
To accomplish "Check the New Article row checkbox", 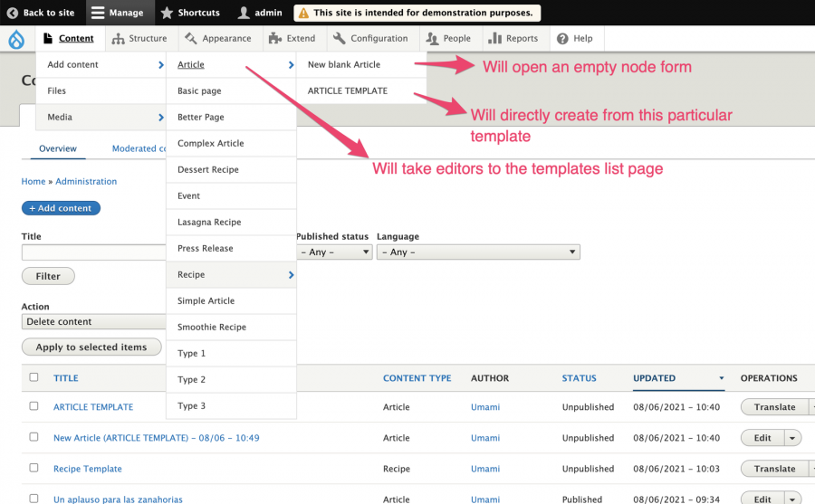I will [34, 437].
